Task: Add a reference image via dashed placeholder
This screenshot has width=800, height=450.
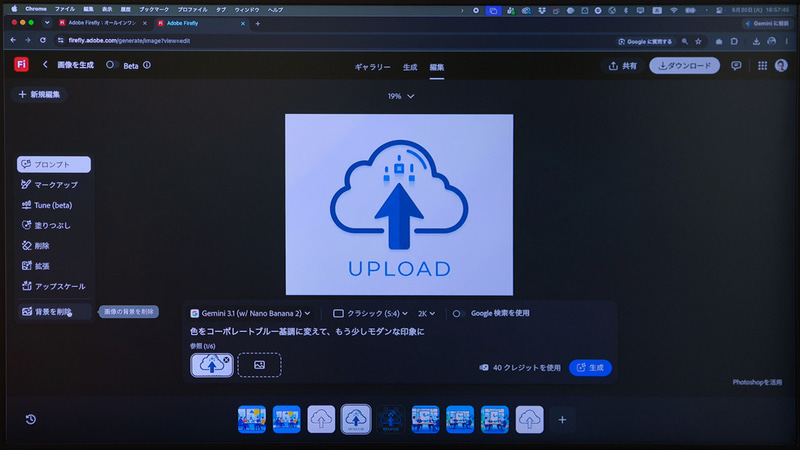Action: click(259, 365)
